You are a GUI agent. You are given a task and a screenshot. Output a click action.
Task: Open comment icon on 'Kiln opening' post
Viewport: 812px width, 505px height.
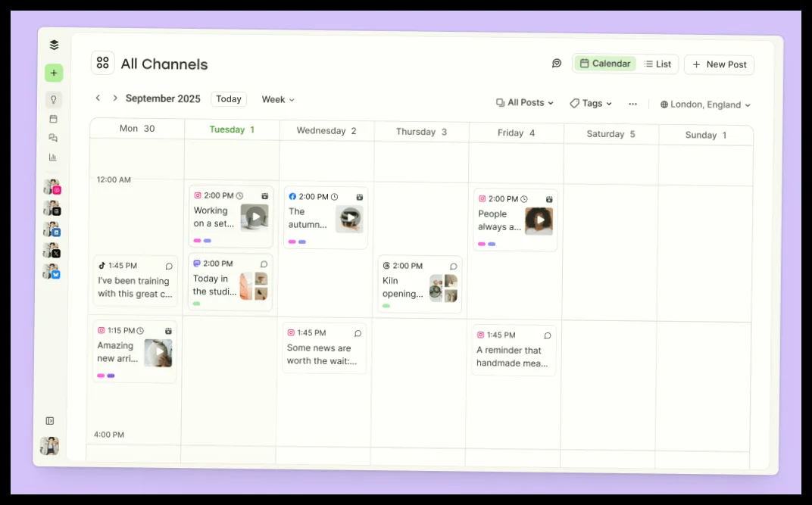(454, 267)
